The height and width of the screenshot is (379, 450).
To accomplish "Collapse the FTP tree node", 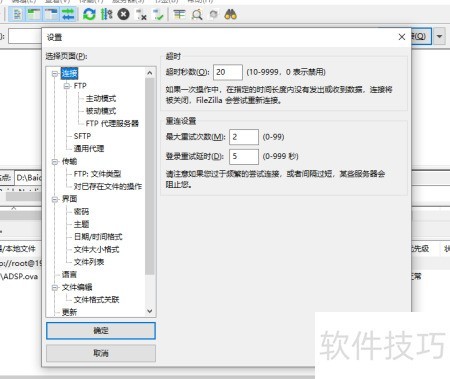I will click(67, 86).
